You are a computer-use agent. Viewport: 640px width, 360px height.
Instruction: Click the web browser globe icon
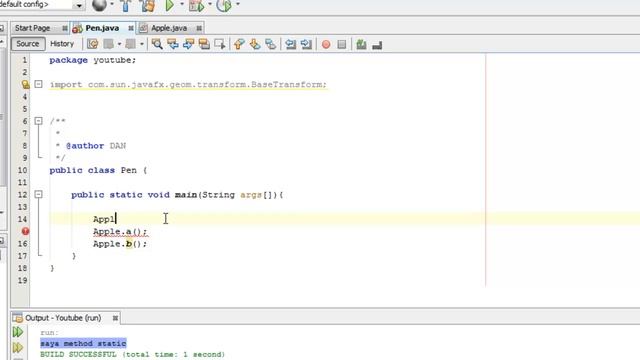99,5
